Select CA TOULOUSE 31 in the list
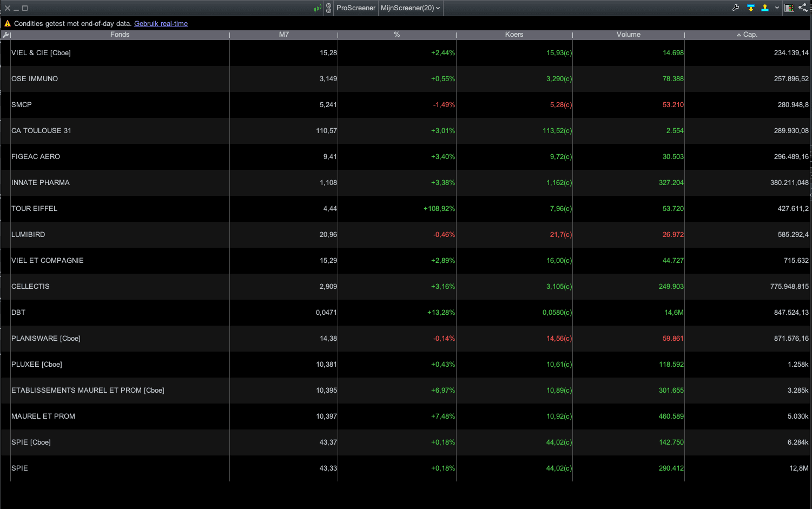Image resolution: width=812 pixels, height=509 pixels. [x=41, y=131]
